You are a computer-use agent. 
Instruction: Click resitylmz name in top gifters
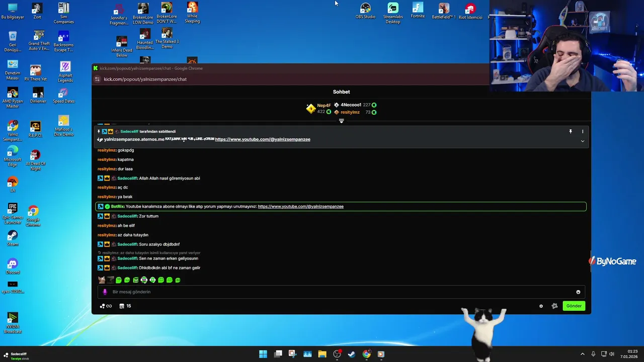[x=350, y=112]
